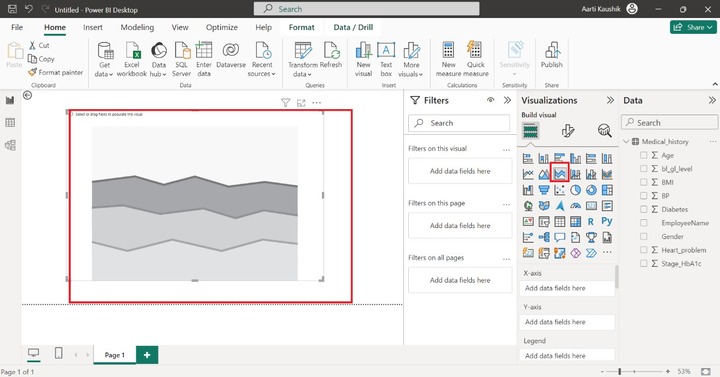Switch to the Insert ribbon tab

(93, 28)
